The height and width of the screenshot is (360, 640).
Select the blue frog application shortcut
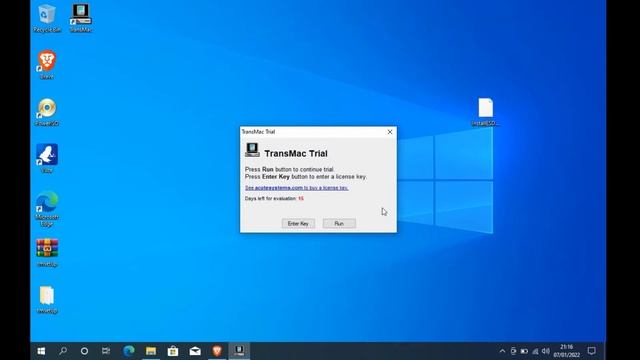point(47,158)
